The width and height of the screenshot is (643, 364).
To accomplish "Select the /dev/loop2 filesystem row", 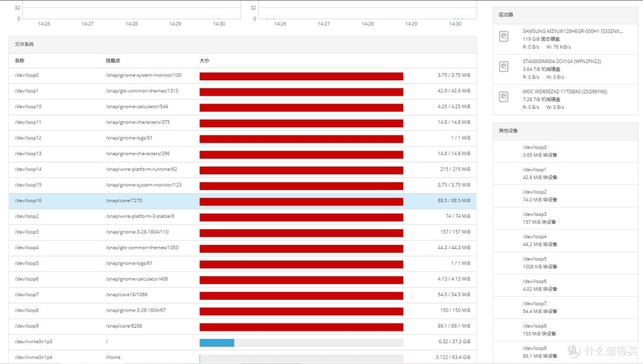I will click(x=242, y=216).
